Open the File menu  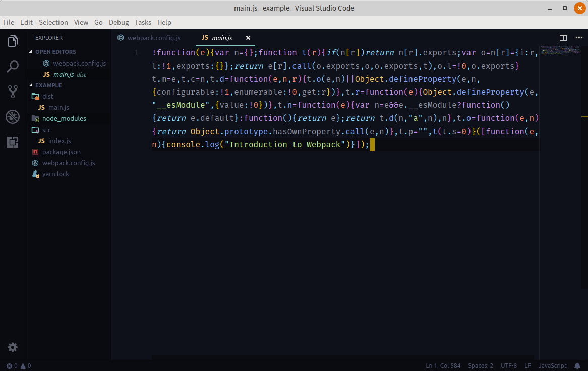point(9,22)
